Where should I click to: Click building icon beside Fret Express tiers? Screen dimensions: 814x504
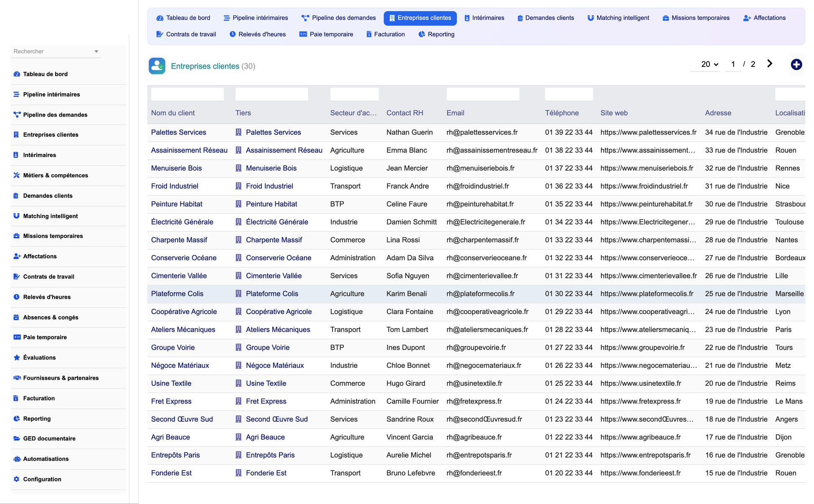pos(238,401)
